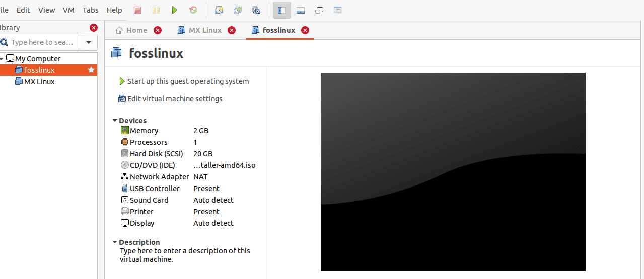The image size is (644, 279).
Task: Click the magnifier icon in the search box
Action: tap(5, 42)
